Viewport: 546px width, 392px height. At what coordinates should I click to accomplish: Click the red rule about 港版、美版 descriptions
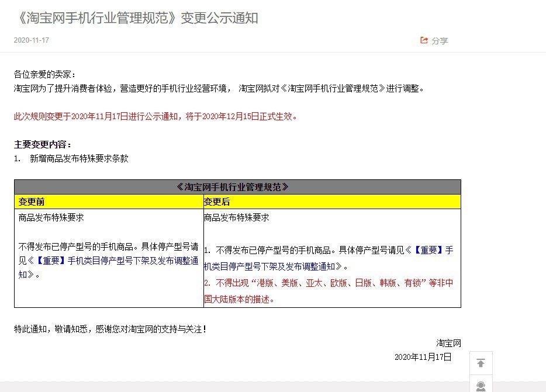(327, 283)
